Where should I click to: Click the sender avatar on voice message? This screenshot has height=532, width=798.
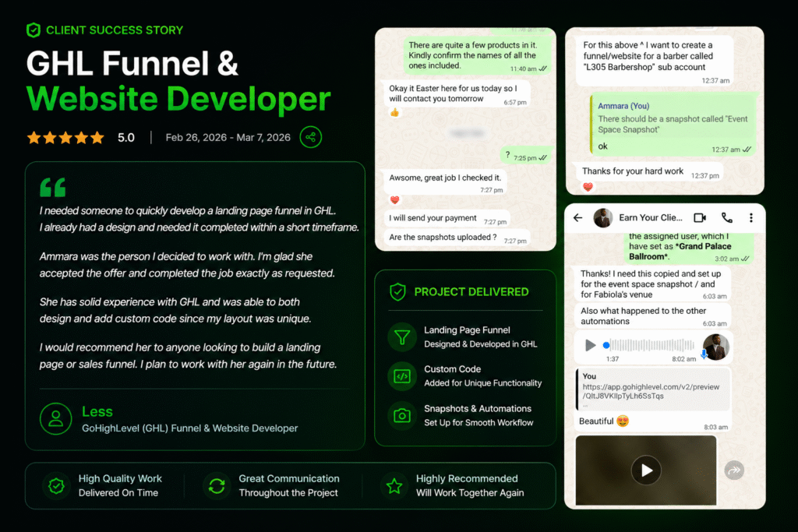pyautogui.click(x=715, y=347)
